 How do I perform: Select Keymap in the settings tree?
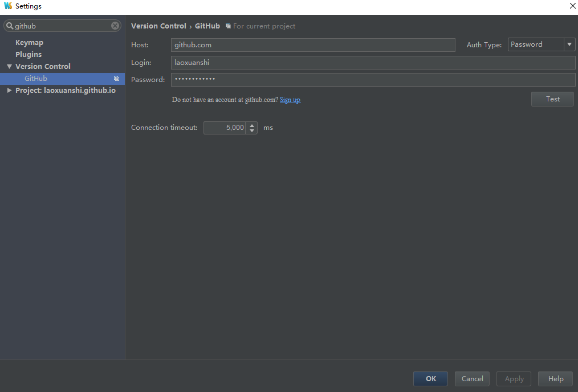click(x=29, y=43)
